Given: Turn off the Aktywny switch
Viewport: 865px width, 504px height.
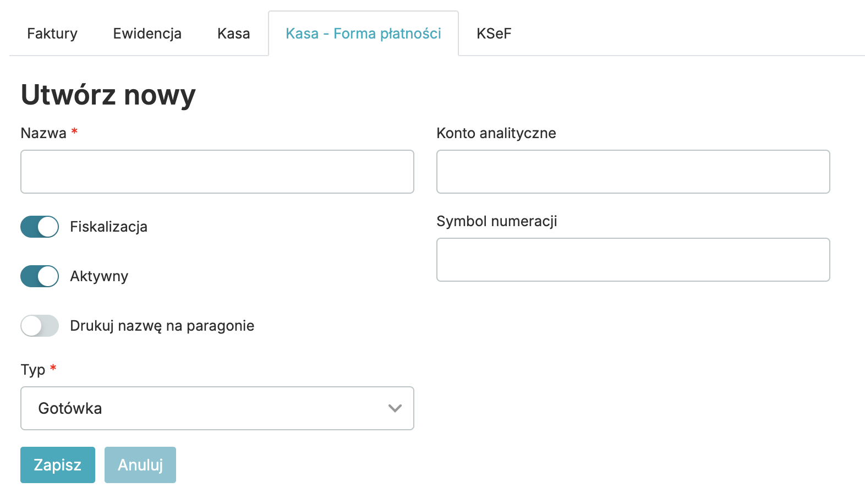Looking at the screenshot, I should 40,276.
